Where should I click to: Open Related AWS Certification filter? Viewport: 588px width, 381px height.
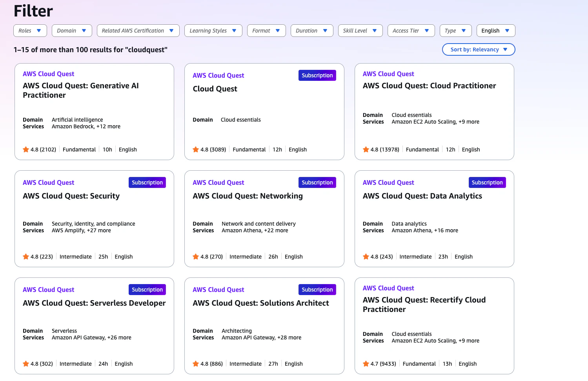point(138,31)
